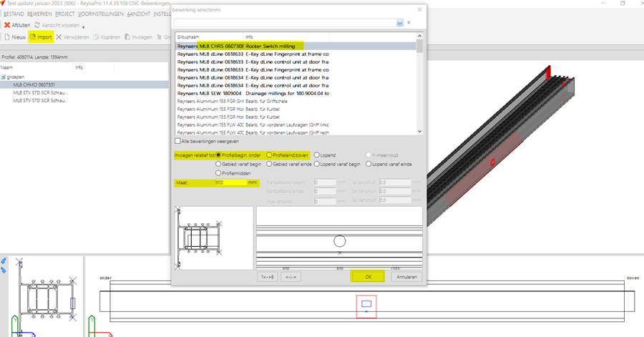This screenshot has height=337, width=644.
Task: Open the toolbar overflow arrow after Aanzicht wisselen
Action: coord(84,26)
